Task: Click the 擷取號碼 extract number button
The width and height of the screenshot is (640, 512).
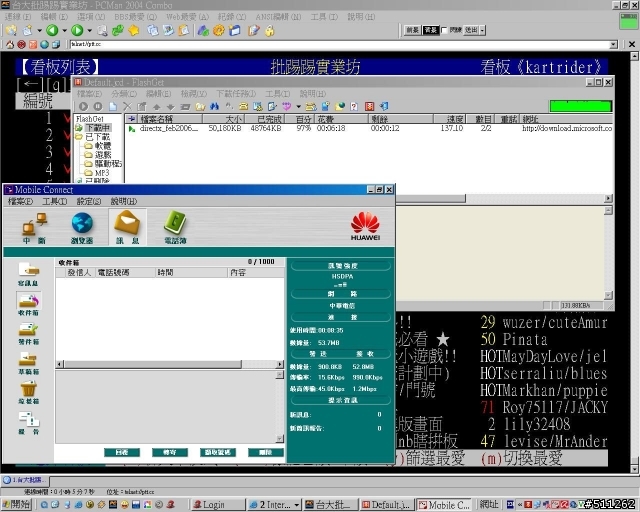Action: point(218,452)
